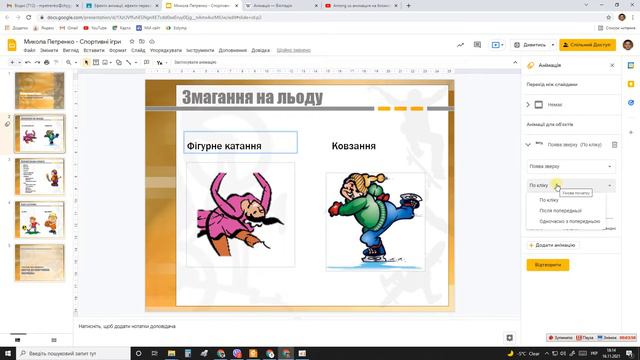The height and width of the screenshot is (360, 640).
Task: Click the paint format icon
Action: coord(56,62)
